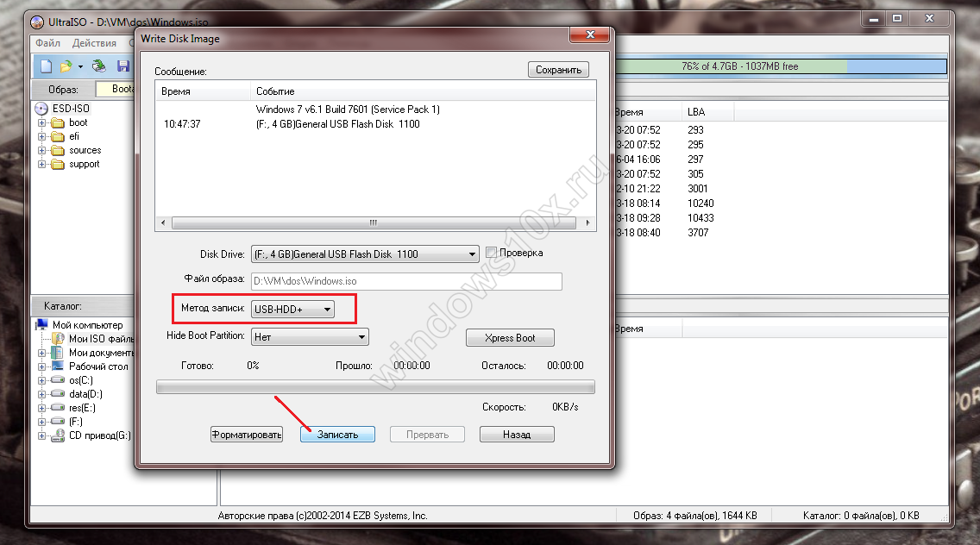Click the UltraISO title bar app icon
The height and width of the screenshot is (545, 980).
pos(37,22)
